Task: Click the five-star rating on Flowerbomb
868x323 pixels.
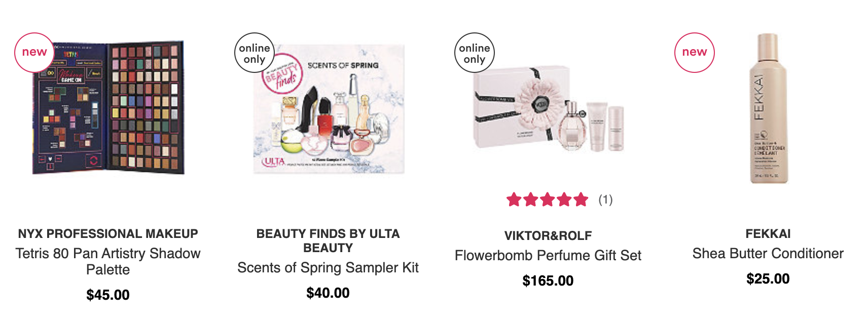Action: 548,199
